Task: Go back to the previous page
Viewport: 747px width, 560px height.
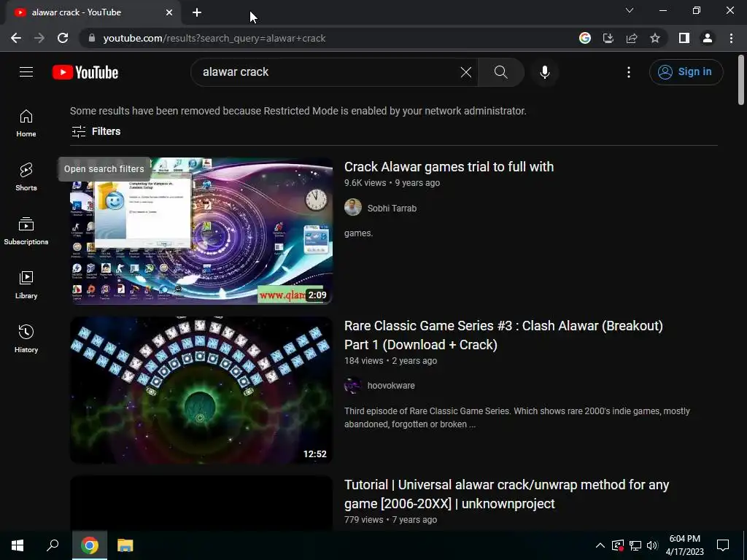Action: coord(16,38)
